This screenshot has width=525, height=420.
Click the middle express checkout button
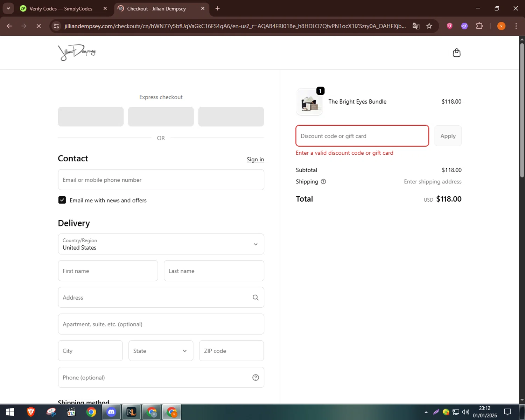point(161,117)
